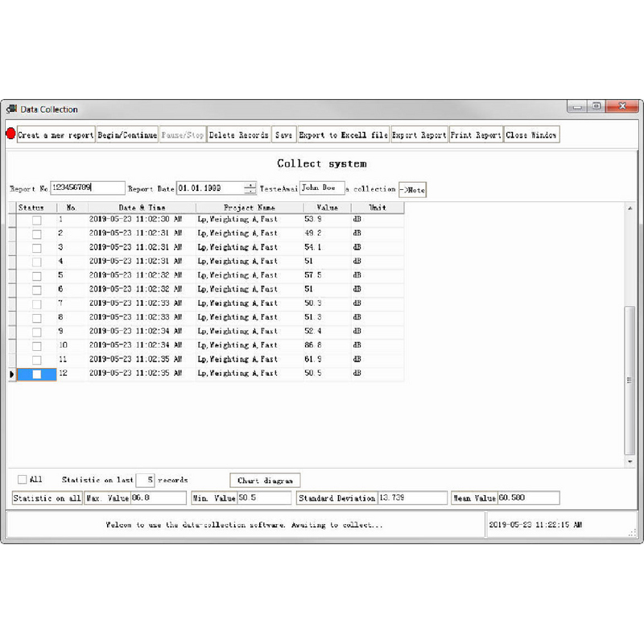Click the status bar clock 11:22:15 AM

click(535, 525)
